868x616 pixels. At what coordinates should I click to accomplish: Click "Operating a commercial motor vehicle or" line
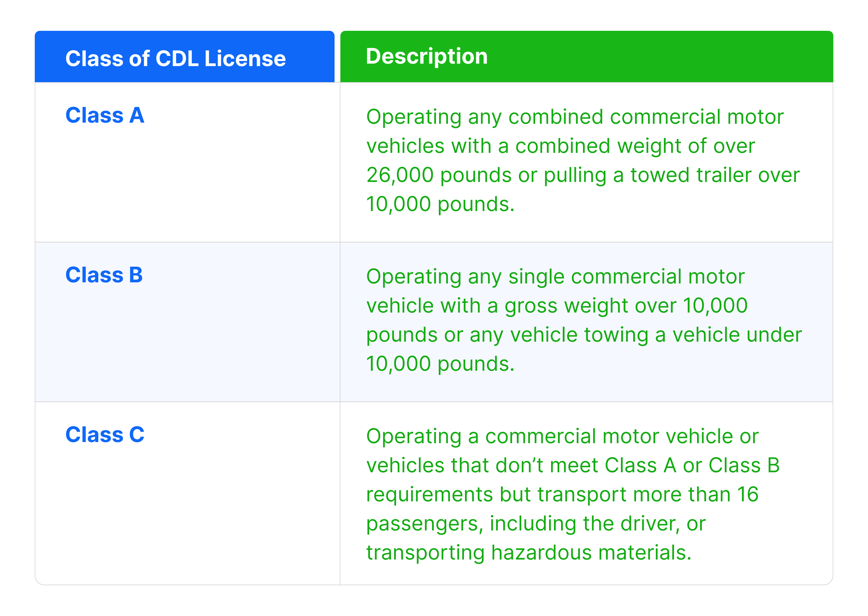coord(562,437)
